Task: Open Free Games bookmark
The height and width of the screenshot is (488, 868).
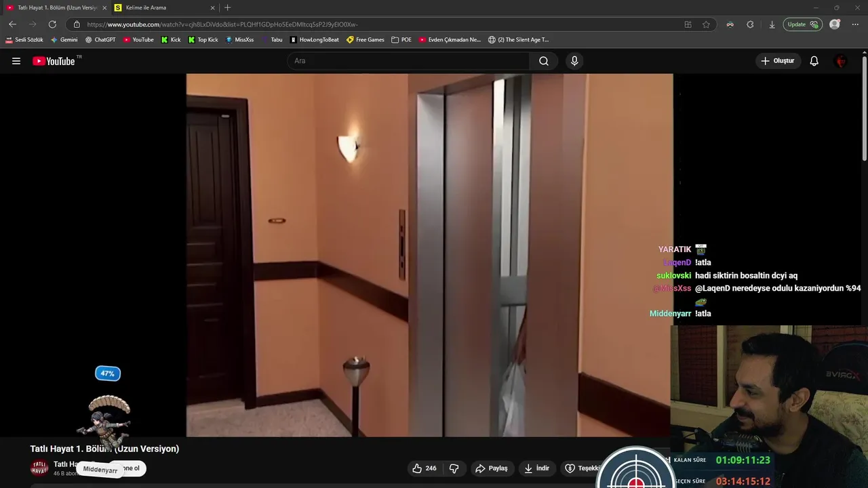Action: click(366, 40)
